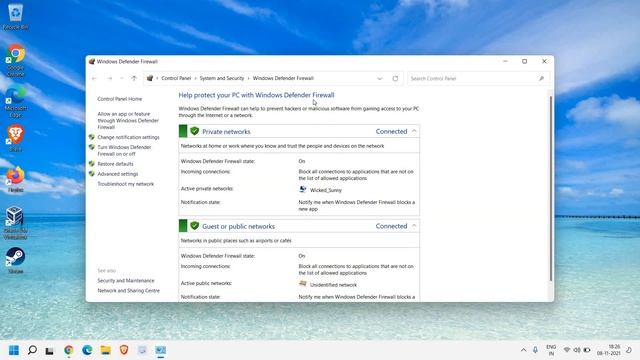Click the taskbar clock and date
This screenshot has width=640, height=360.
click(x=609, y=350)
